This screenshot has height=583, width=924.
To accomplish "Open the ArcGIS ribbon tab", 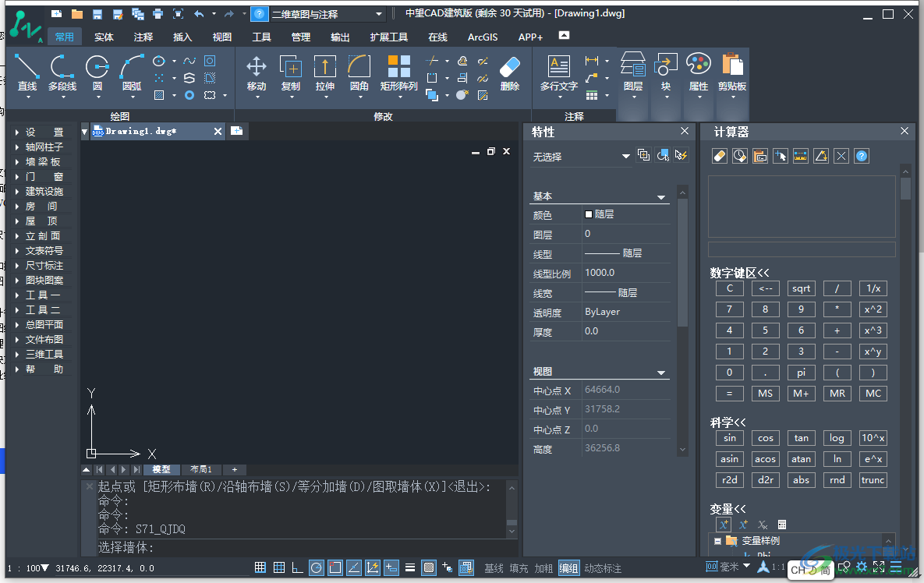I will 483,37.
